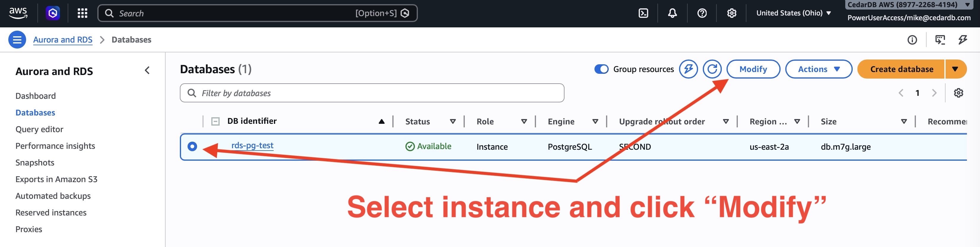Screen dimensions: 980x247
Task: Toggle the Group resources switch
Action: 601,69
